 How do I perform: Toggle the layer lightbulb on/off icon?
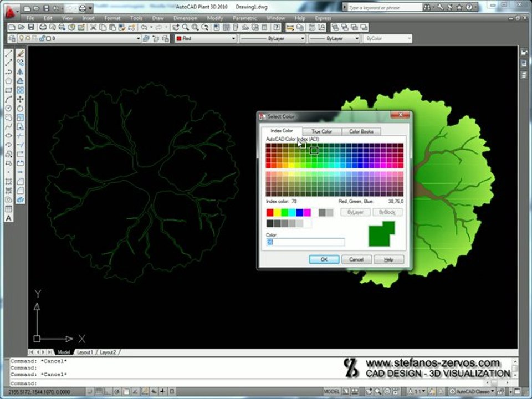tap(21, 38)
